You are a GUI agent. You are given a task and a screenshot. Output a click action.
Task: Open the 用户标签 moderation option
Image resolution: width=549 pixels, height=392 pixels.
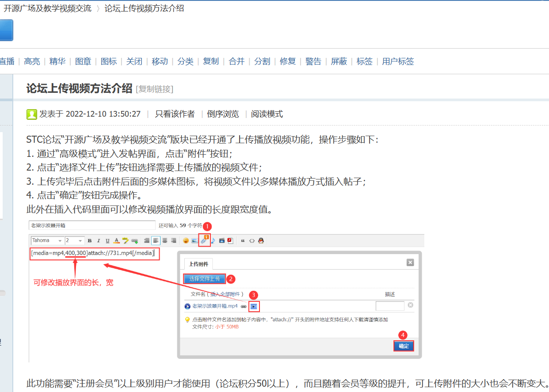click(398, 61)
